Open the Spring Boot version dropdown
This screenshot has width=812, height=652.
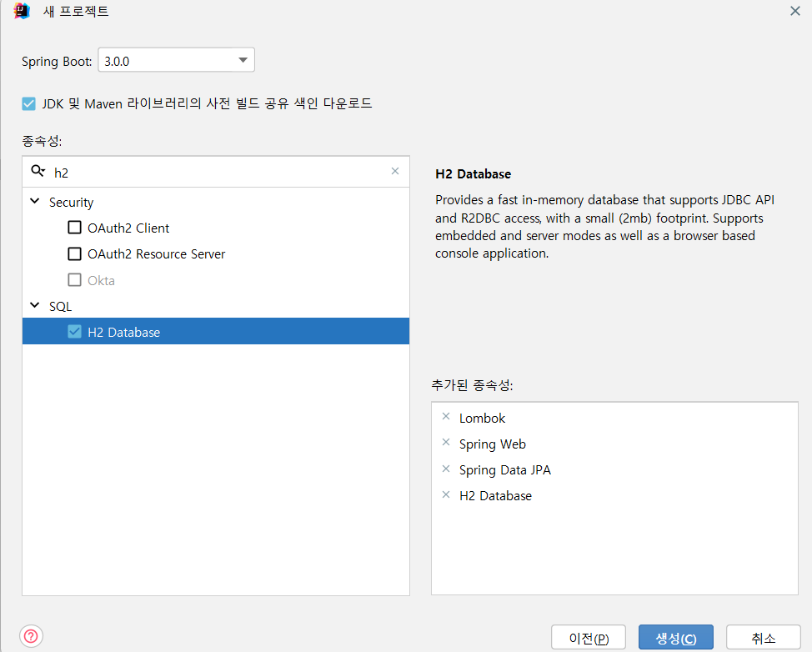[x=243, y=60]
